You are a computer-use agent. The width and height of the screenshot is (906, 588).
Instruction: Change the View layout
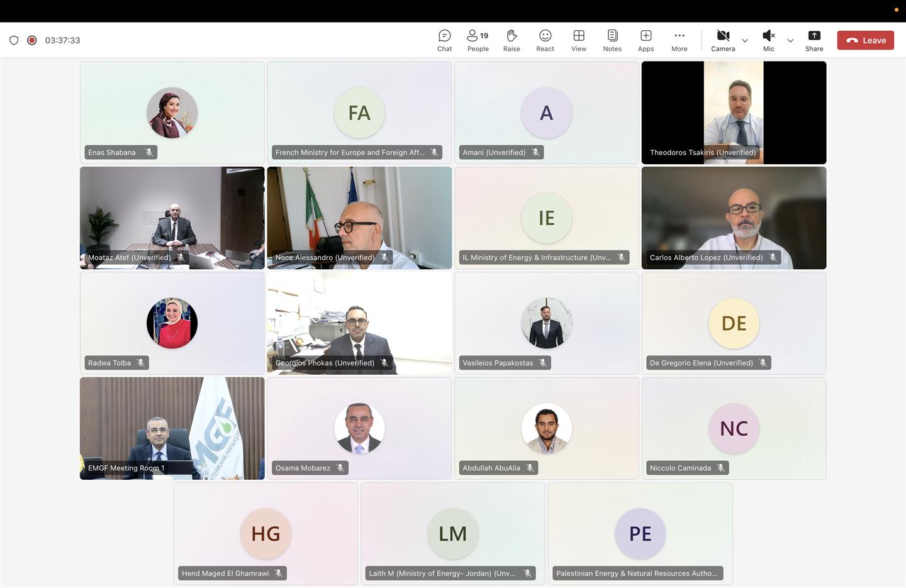[579, 40]
